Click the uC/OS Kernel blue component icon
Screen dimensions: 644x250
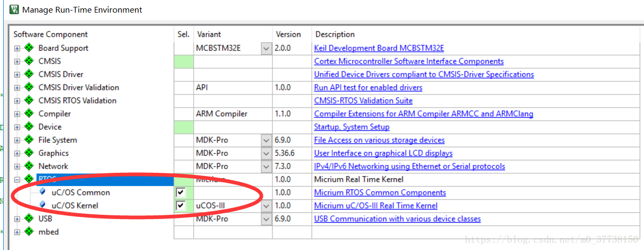[43, 205]
